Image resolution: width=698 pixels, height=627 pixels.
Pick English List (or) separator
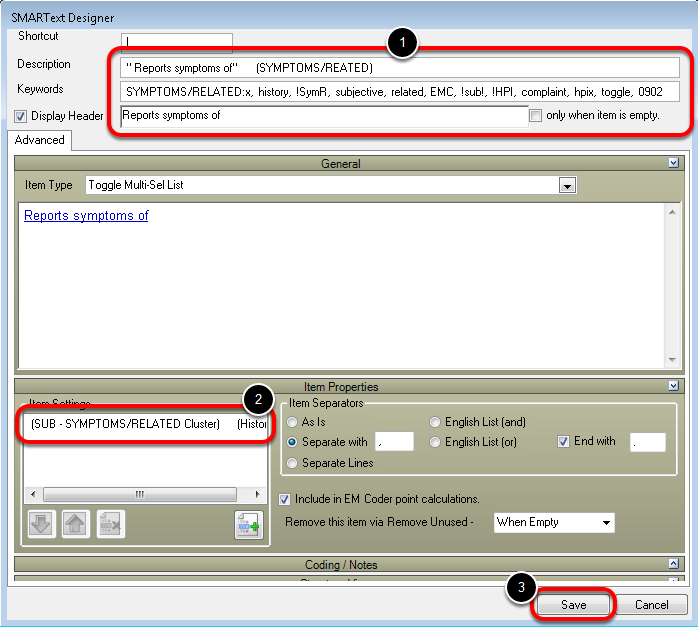pyautogui.click(x=435, y=442)
